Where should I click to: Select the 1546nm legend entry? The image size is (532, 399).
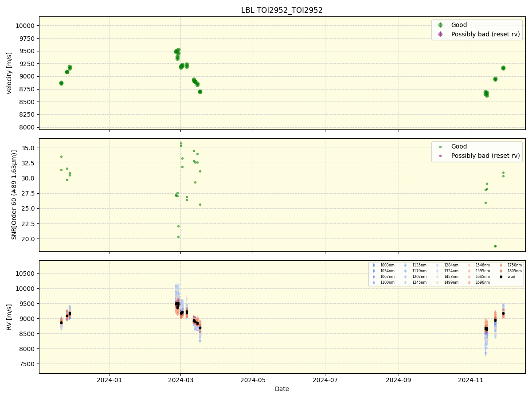click(x=478, y=265)
